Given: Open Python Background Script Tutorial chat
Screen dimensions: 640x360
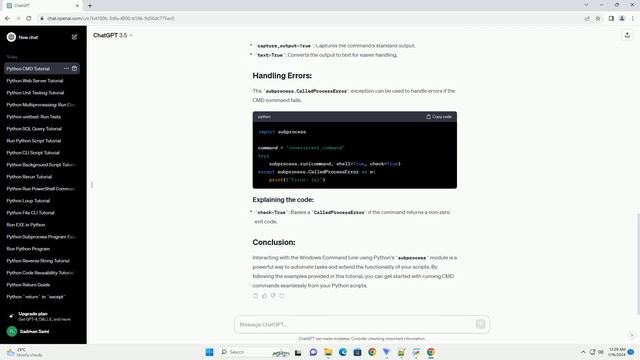Looking at the screenshot, I should [42, 165].
